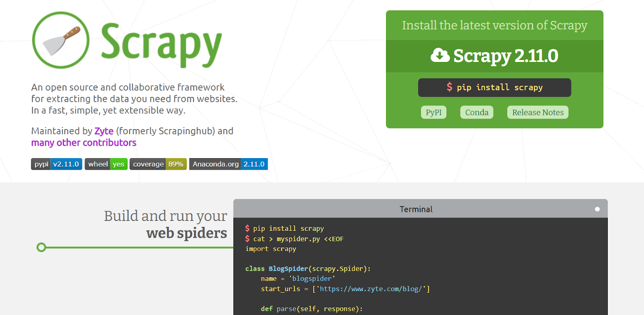Click terminal line 'import scrapy'
This screenshot has width=644, height=315.
pyautogui.click(x=271, y=249)
